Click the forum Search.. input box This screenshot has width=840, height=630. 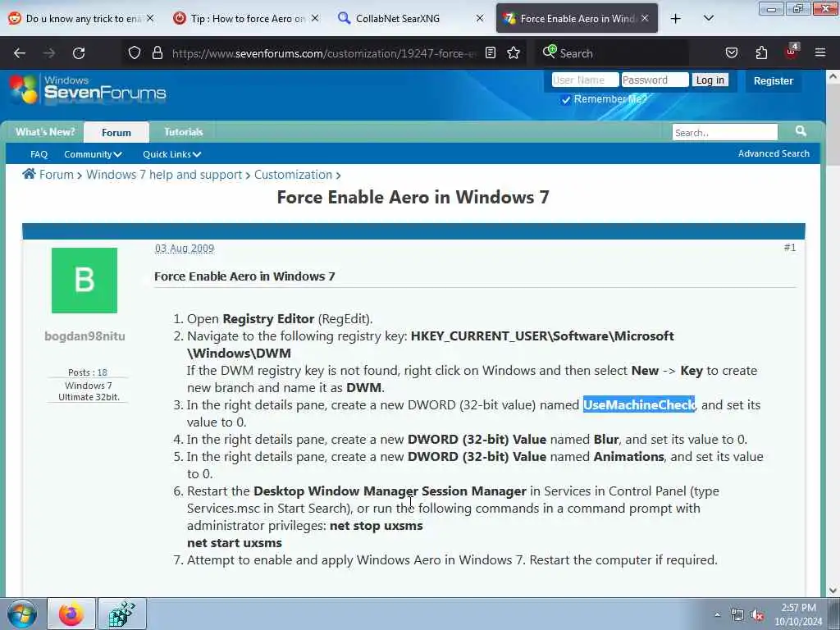click(x=725, y=132)
